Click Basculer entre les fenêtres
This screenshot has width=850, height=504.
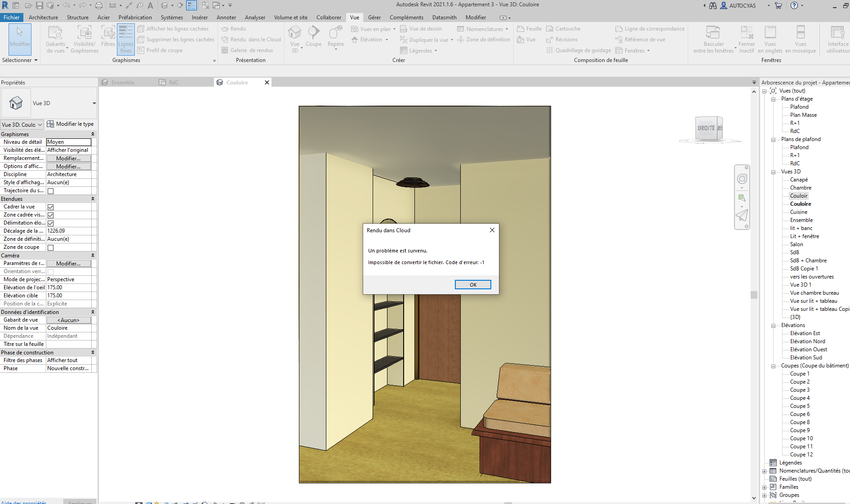pos(713,40)
